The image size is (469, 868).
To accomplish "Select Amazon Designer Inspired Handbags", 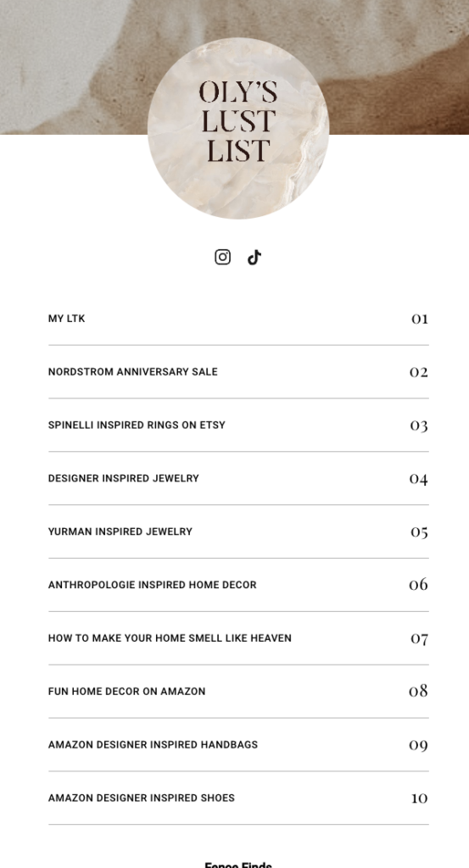I will (x=238, y=744).
